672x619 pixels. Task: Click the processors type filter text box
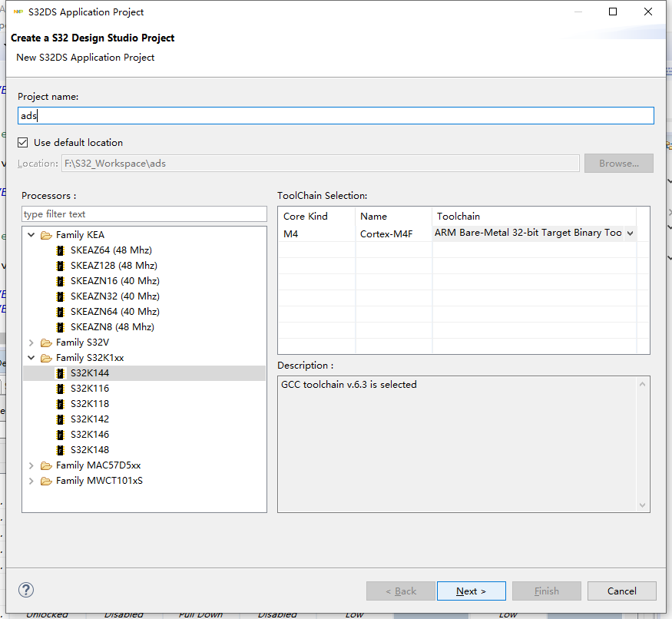[144, 214]
